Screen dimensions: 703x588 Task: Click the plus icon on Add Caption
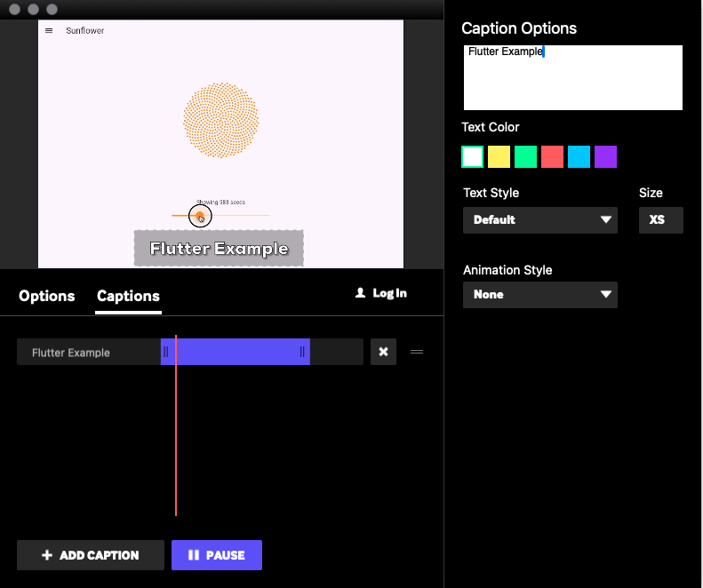[47, 555]
